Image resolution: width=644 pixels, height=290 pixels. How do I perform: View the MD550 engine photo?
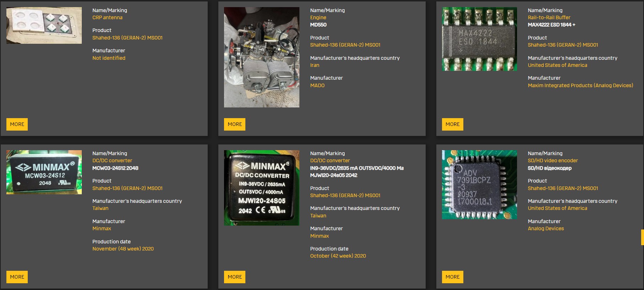[262, 57]
